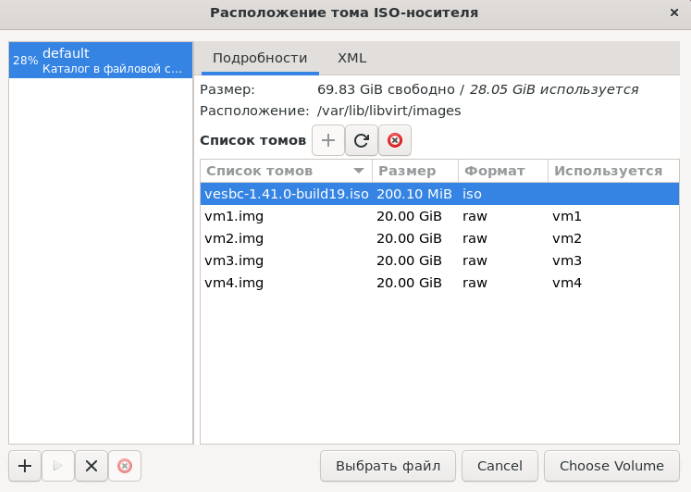This screenshot has width=691, height=492.
Task: Open the Подробности tab
Action: point(260,58)
